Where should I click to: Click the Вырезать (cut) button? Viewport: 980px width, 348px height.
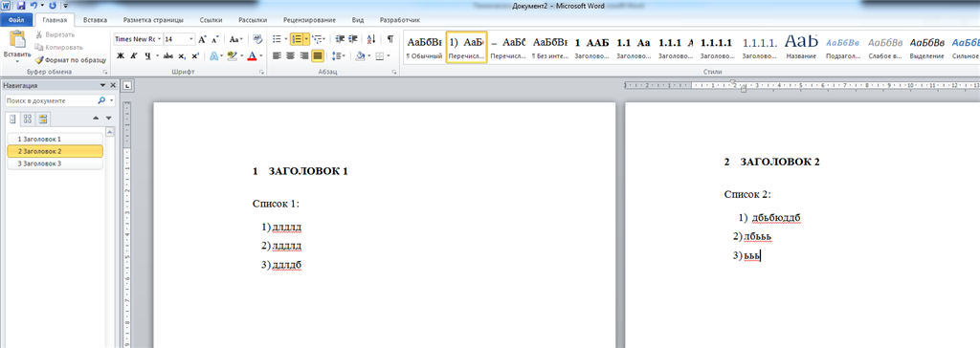(x=55, y=35)
